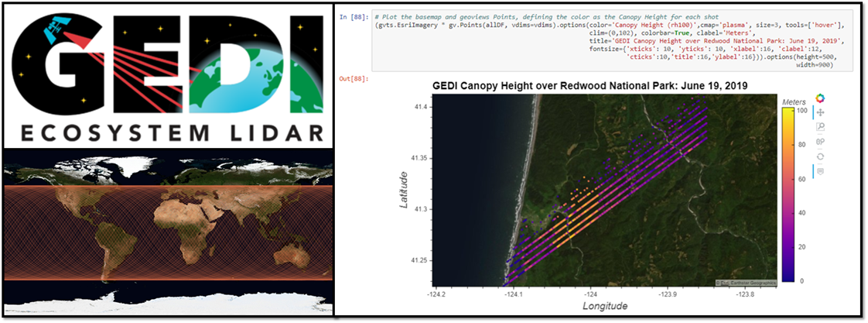Click the code line containing cmap='plasma'
The width and height of the screenshot is (868, 323).
click(x=610, y=26)
